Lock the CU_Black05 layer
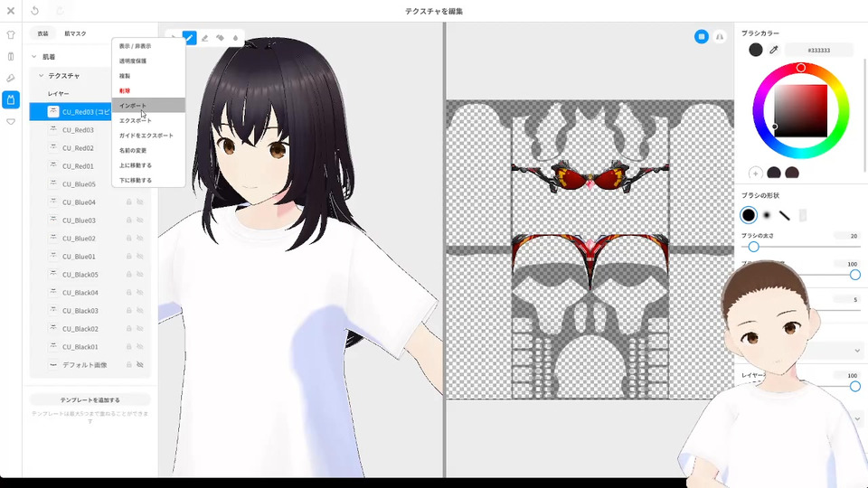This screenshot has width=868, height=488. [x=129, y=275]
